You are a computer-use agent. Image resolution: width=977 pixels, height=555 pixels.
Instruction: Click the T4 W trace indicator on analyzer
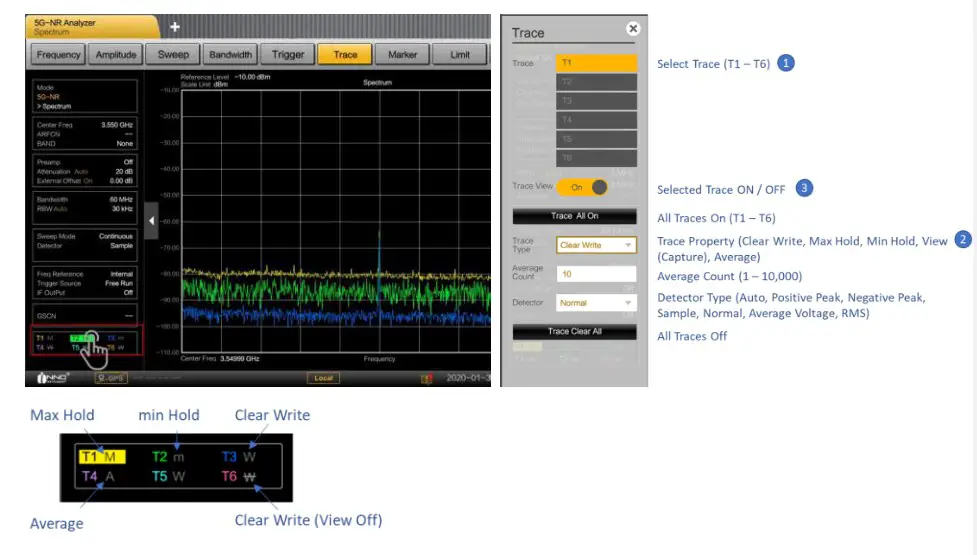click(45, 347)
